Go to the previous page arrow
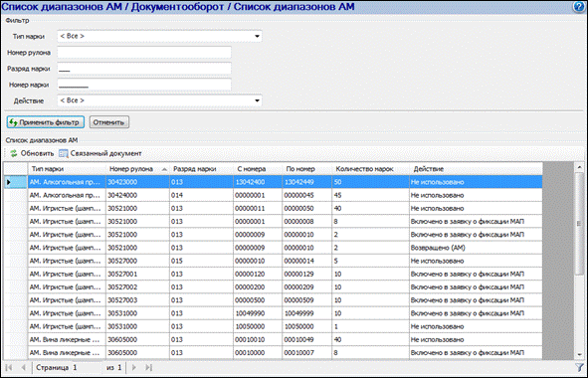 click(x=23, y=367)
